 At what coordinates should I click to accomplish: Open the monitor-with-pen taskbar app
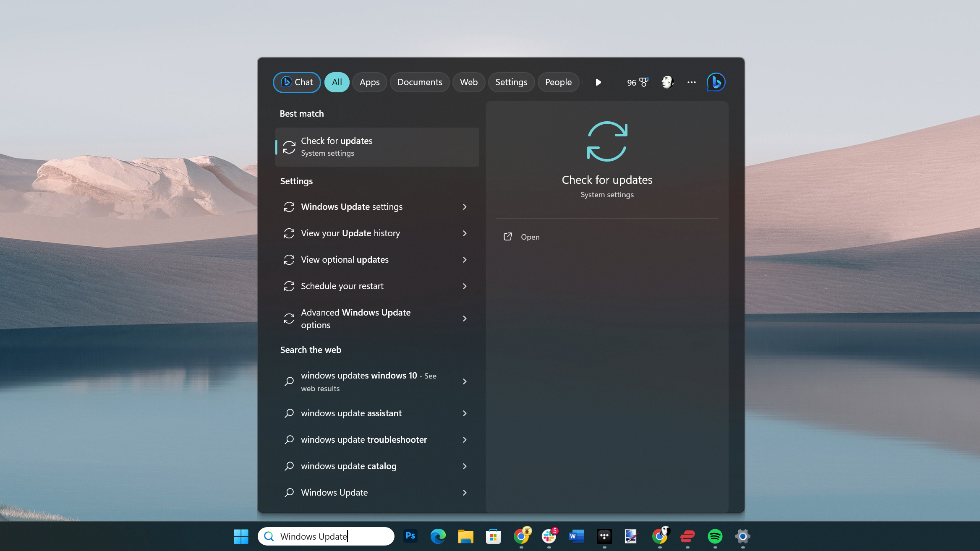point(632,536)
